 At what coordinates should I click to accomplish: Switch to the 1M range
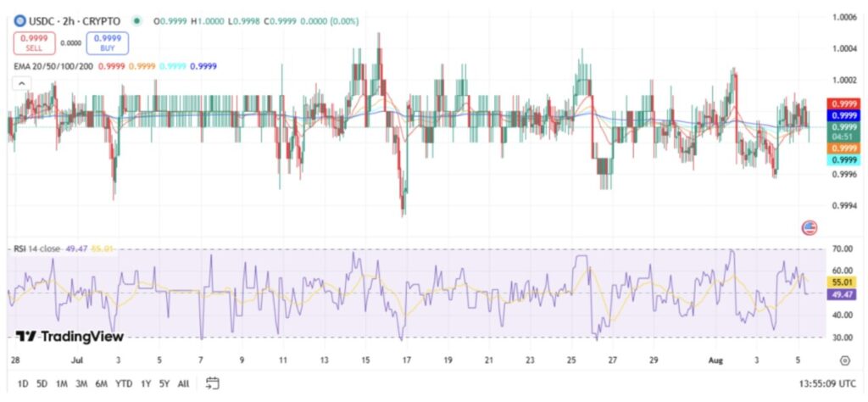tap(62, 383)
